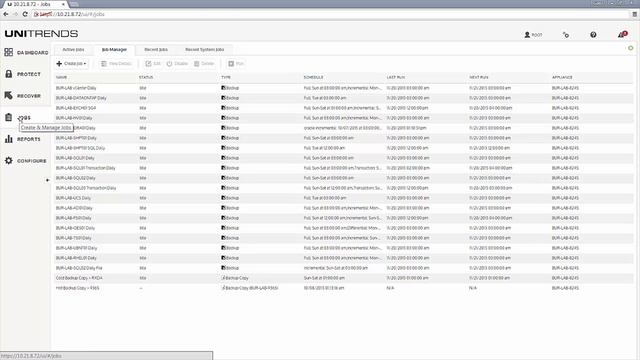Sort by the SCHEDULE column header
Viewport: 640px width, 360px height.
[x=313, y=77]
